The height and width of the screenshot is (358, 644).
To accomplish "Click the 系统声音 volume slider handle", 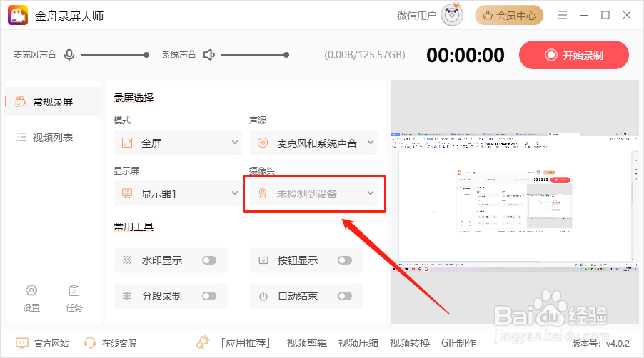I will pyautogui.click(x=286, y=55).
